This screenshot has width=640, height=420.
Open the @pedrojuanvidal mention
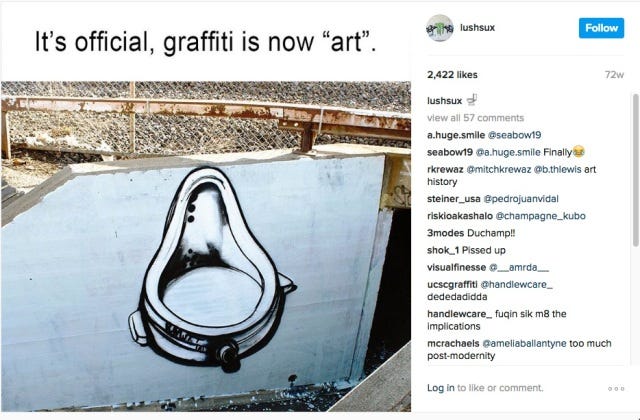(x=521, y=199)
